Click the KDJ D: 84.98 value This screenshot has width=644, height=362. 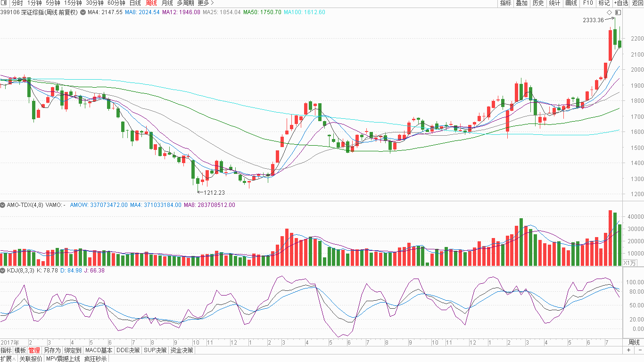click(71, 271)
